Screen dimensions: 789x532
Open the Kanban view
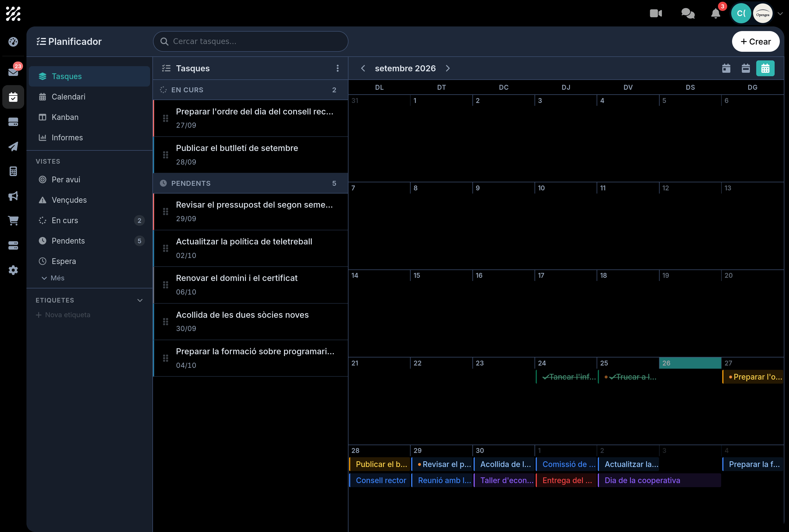click(x=89, y=117)
